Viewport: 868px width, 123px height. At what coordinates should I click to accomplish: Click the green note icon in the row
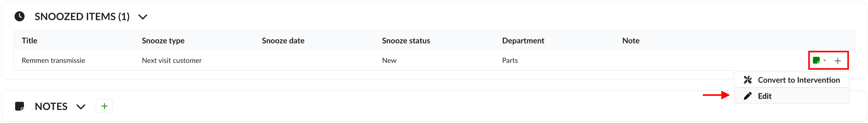coord(816,61)
